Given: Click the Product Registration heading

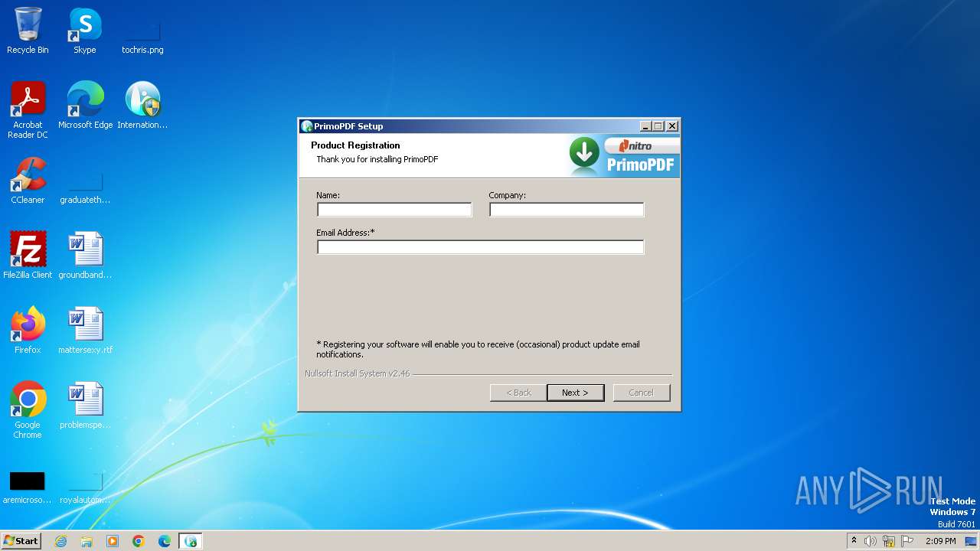Looking at the screenshot, I should coord(355,145).
